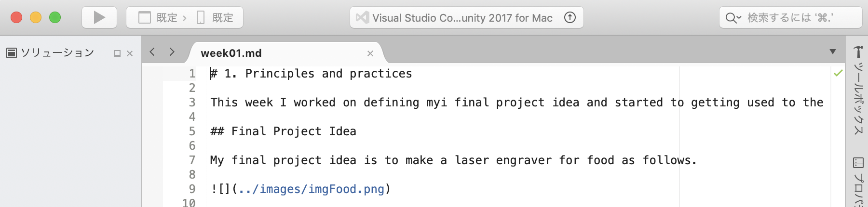Screen dimensions: 868x207
Task: Open the 既定 target device selector
Action: click(x=216, y=18)
